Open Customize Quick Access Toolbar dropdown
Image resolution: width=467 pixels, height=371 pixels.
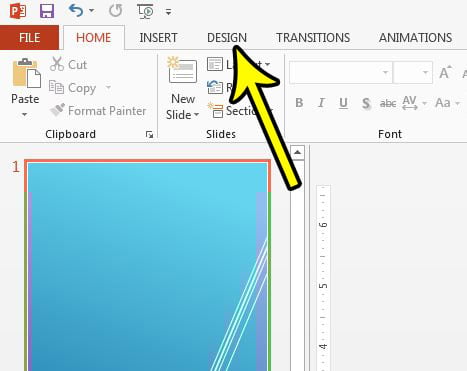(x=168, y=12)
